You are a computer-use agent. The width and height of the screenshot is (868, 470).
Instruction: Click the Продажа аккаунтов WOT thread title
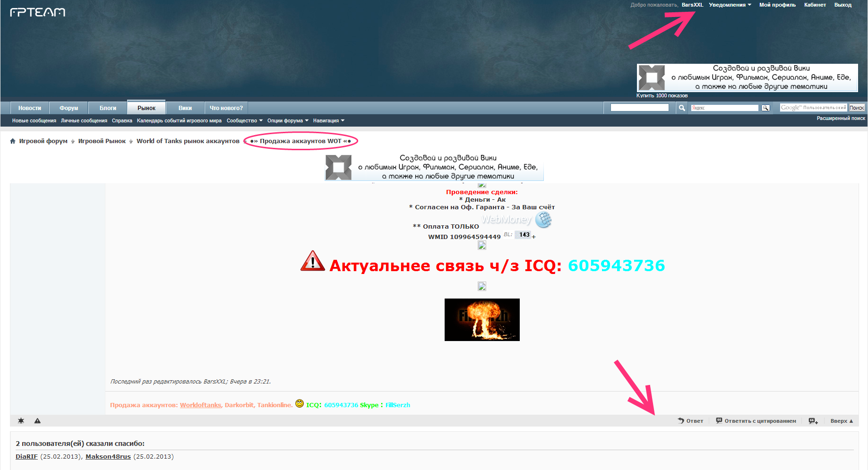click(301, 141)
